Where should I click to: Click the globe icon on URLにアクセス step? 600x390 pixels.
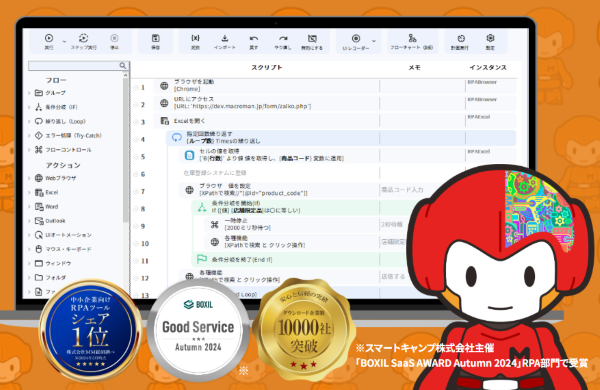point(164,103)
